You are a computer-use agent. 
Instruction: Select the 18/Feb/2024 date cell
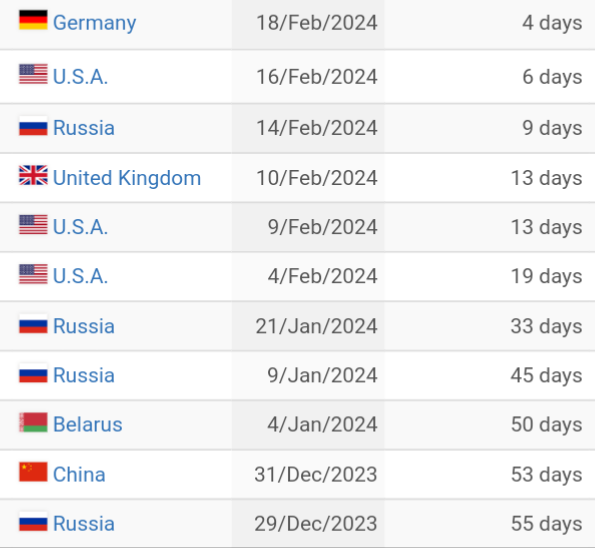[x=308, y=25]
